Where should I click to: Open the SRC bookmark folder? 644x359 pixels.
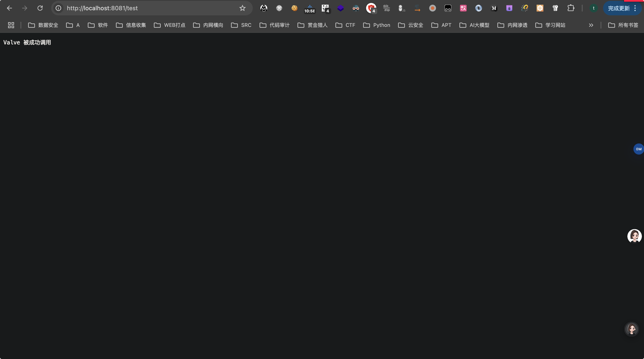(241, 25)
